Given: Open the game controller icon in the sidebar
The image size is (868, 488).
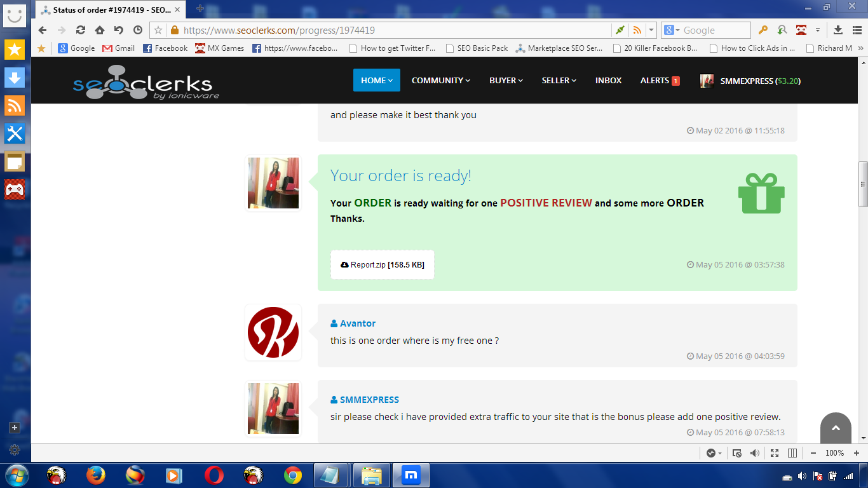Looking at the screenshot, I should [x=15, y=189].
